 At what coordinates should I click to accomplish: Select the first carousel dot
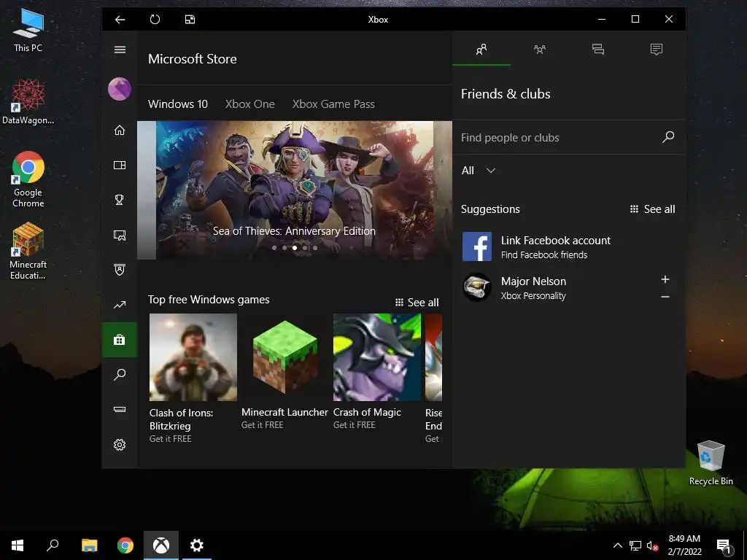click(274, 248)
